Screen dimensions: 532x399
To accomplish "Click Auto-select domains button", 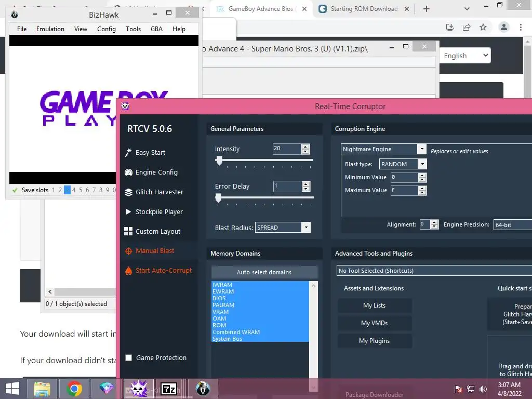I will click(x=264, y=272).
